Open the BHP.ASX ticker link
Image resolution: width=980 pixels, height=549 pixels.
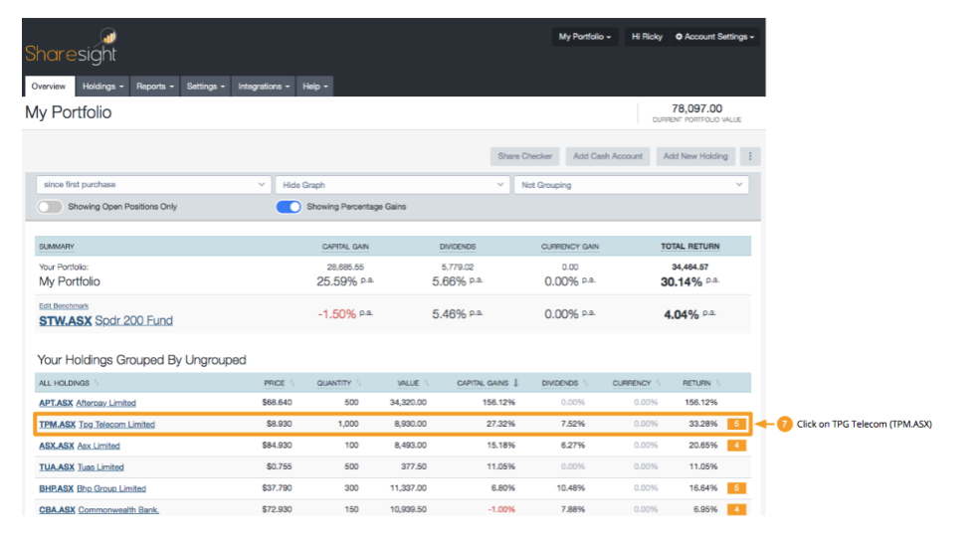point(57,488)
